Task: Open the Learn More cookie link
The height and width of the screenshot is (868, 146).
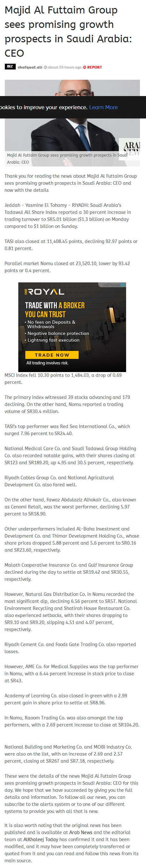Action: pos(103,107)
